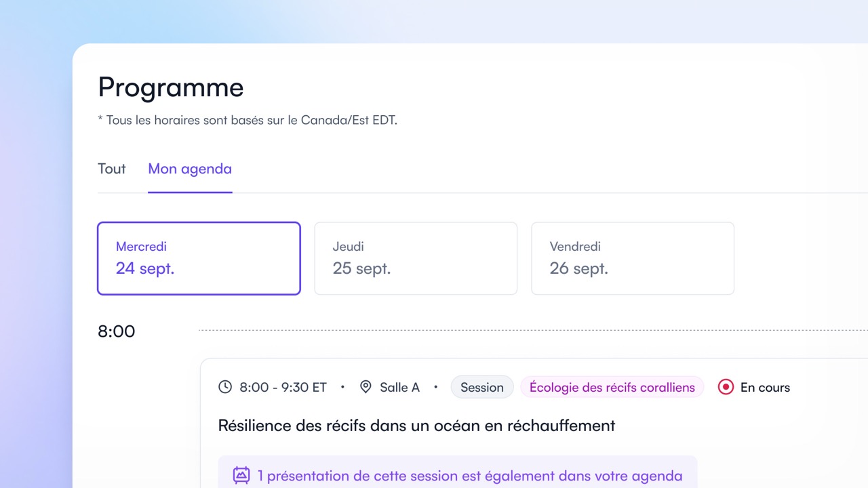868x488 pixels.
Task: Click the presentation icon inside the purple banner
Action: click(x=240, y=475)
